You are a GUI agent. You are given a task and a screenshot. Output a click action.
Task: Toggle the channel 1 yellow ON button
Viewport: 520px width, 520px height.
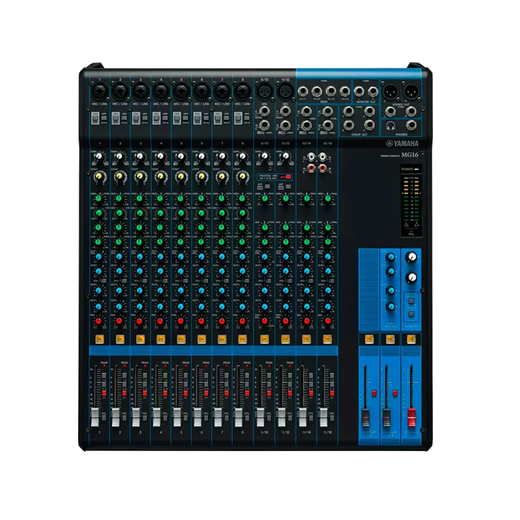(99, 339)
